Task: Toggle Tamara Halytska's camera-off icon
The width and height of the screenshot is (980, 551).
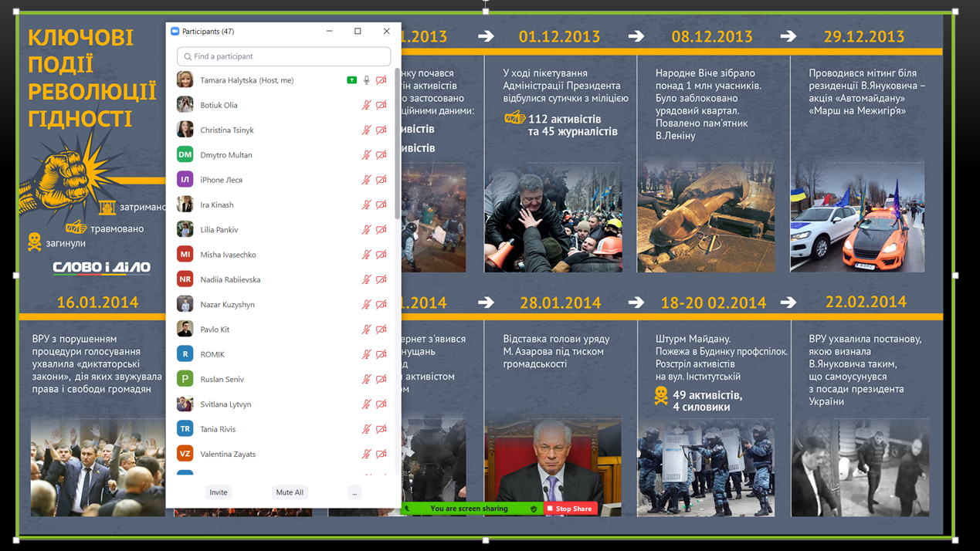Action: click(x=381, y=80)
